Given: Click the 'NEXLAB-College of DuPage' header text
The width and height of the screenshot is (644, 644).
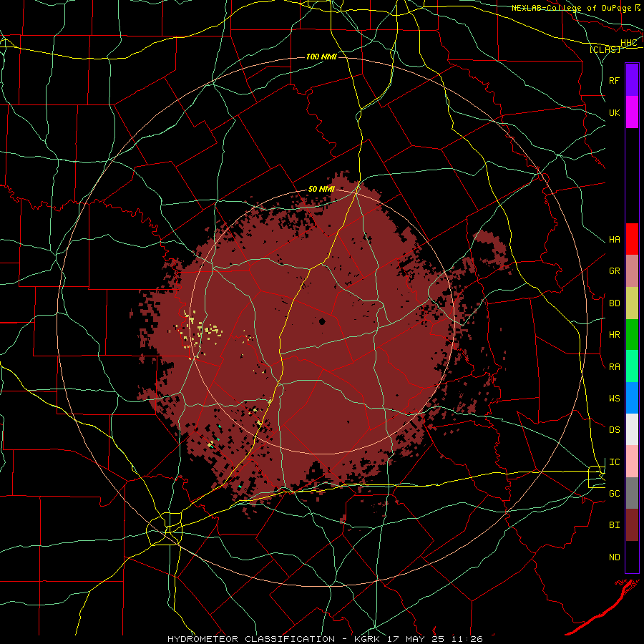Looking at the screenshot, I should [x=571, y=8].
